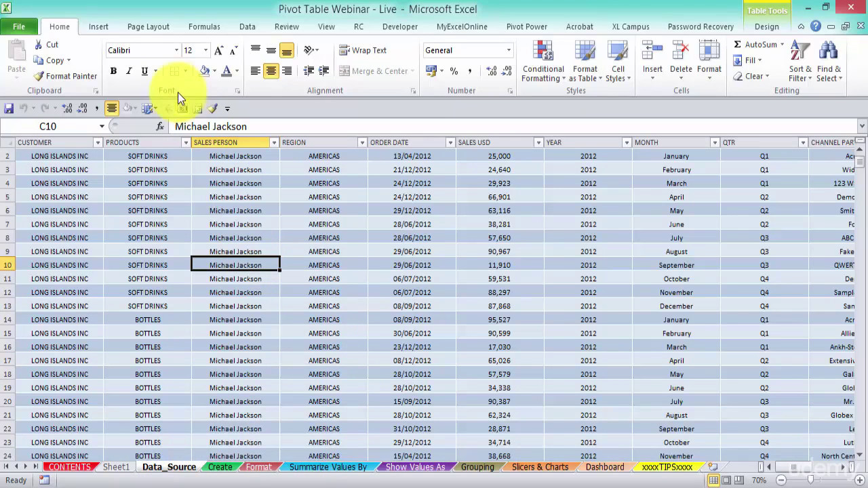This screenshot has height=488, width=868.
Task: Apply Fill Color bucket icon
Action: pos(204,71)
